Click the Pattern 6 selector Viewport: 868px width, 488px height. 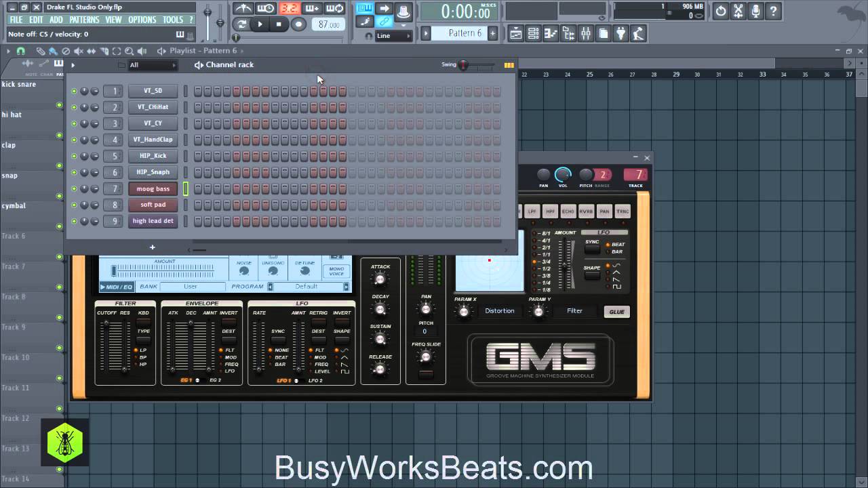click(x=460, y=33)
